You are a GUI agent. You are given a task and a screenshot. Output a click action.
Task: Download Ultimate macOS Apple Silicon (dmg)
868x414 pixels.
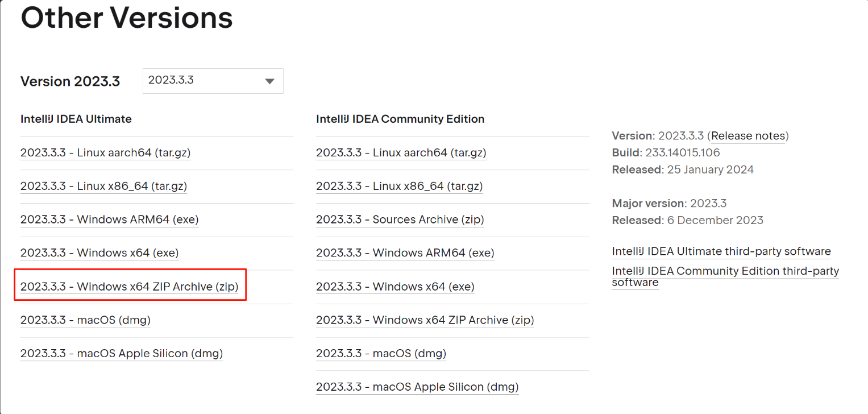click(x=122, y=353)
